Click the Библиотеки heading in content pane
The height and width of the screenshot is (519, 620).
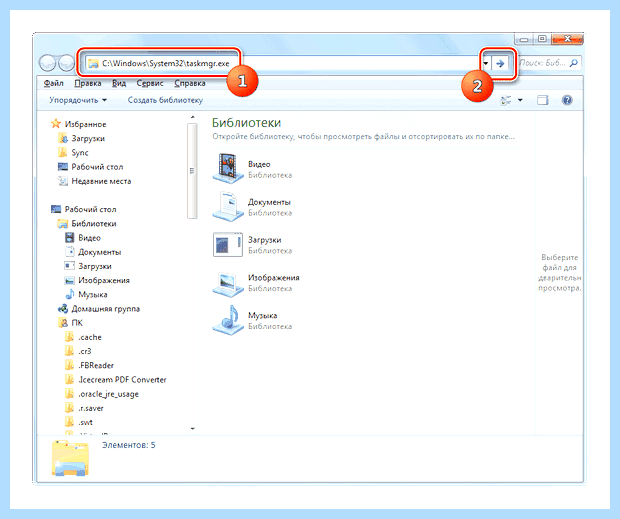(x=246, y=123)
